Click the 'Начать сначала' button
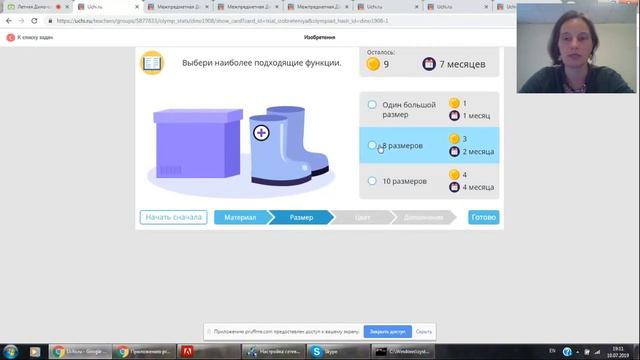The image size is (640, 360). click(x=173, y=217)
